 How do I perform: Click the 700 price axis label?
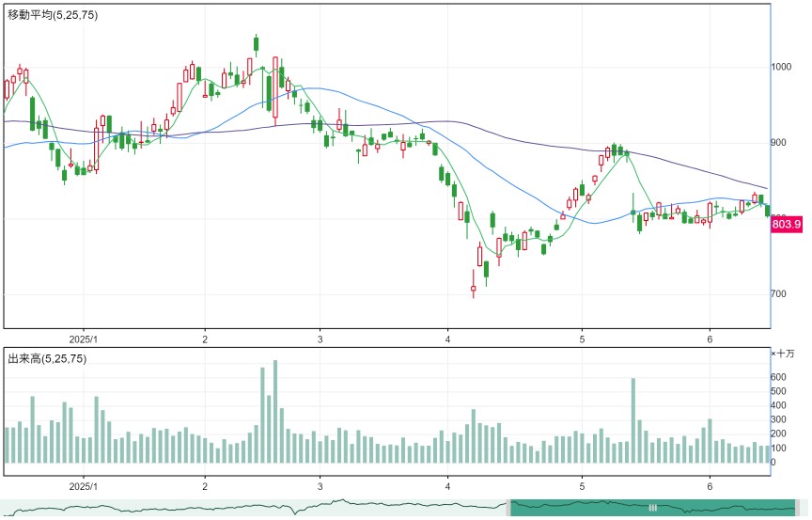coord(779,294)
